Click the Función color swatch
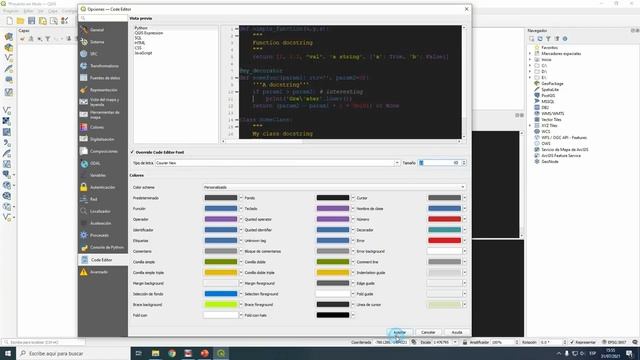Screen dimensions: 640x360 221,209
